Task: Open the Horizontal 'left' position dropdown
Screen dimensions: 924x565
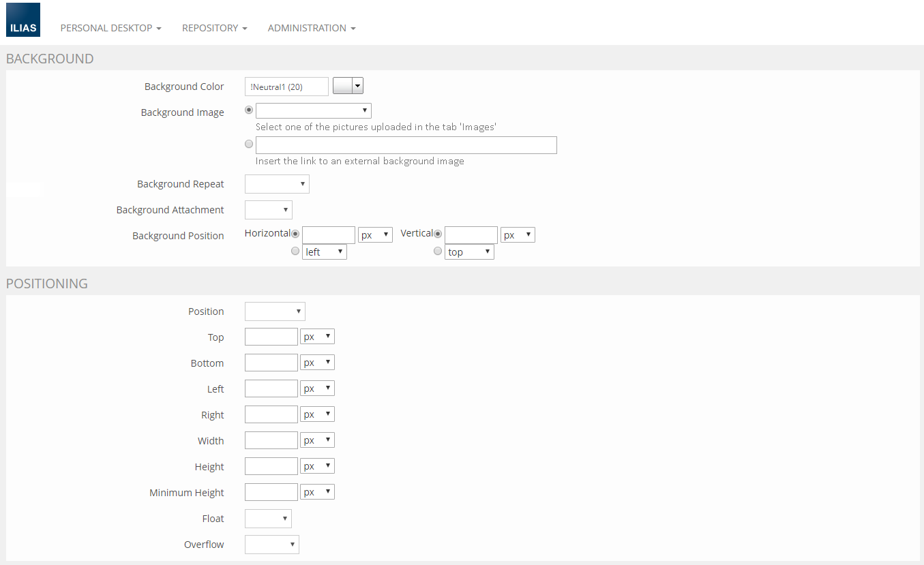Action: (x=324, y=252)
